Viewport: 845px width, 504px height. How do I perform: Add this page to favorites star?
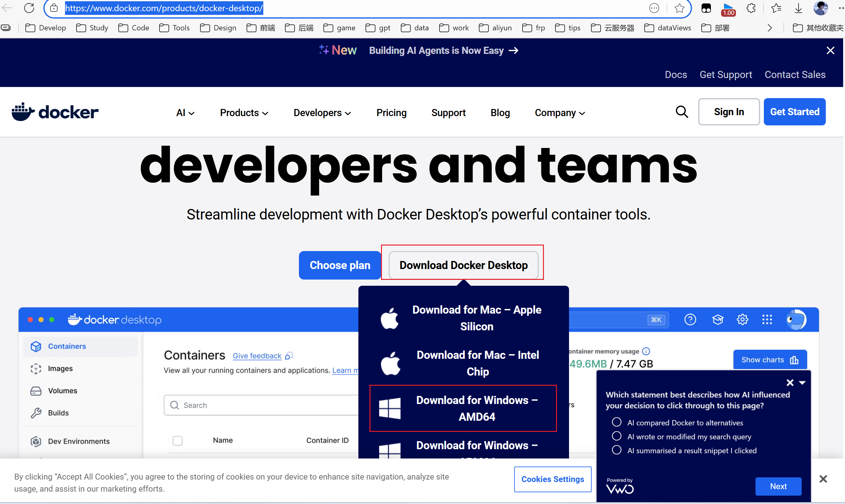679,8
